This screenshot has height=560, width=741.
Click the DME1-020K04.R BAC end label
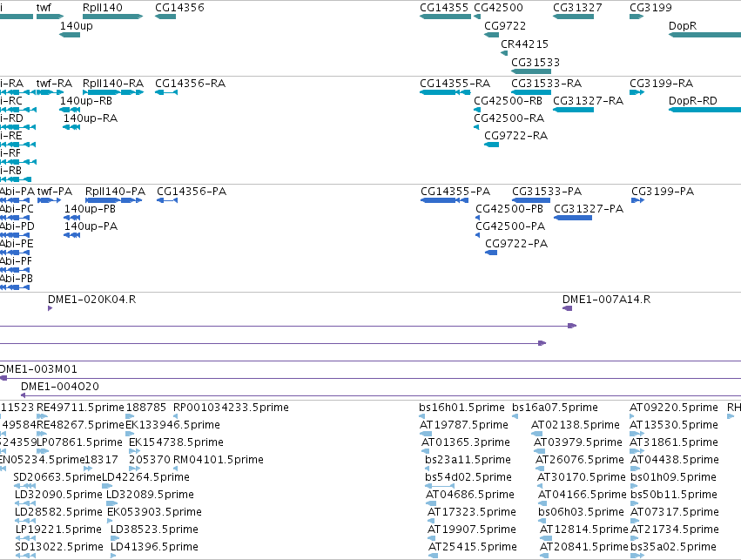pyautogui.click(x=91, y=300)
